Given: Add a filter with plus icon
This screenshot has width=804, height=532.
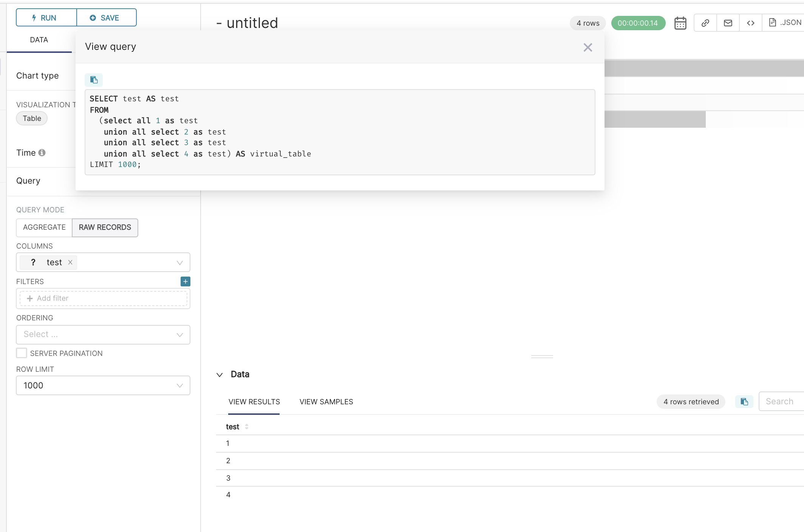Looking at the screenshot, I should point(185,281).
